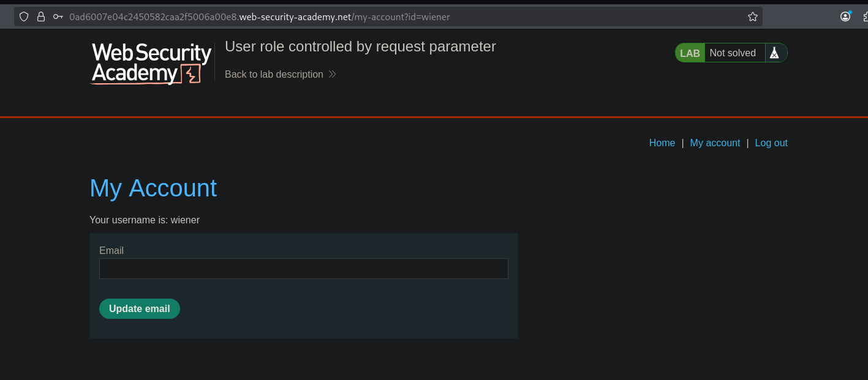868x380 pixels.
Task: Log out of the wiener account
Action: click(x=771, y=143)
